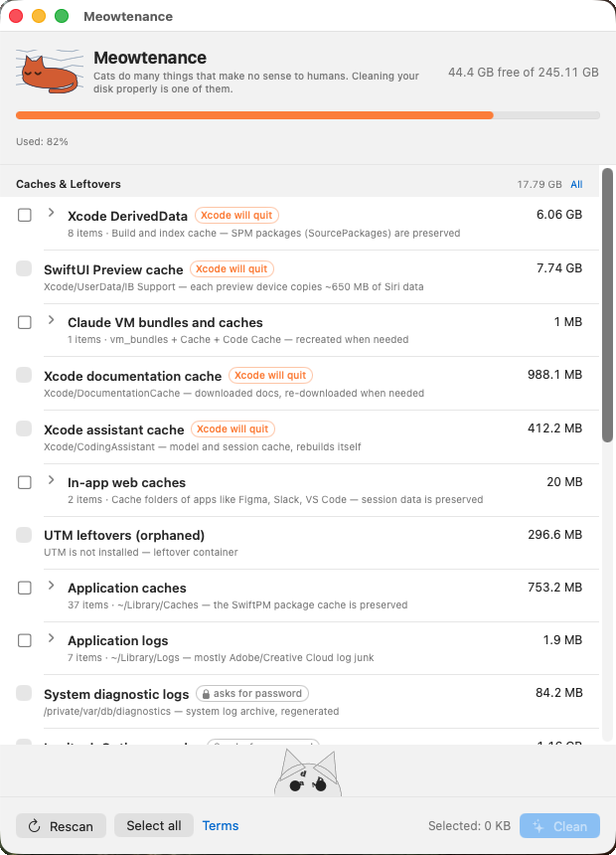
Task: Check the Application logs checkbox
Action: pyautogui.click(x=25, y=640)
